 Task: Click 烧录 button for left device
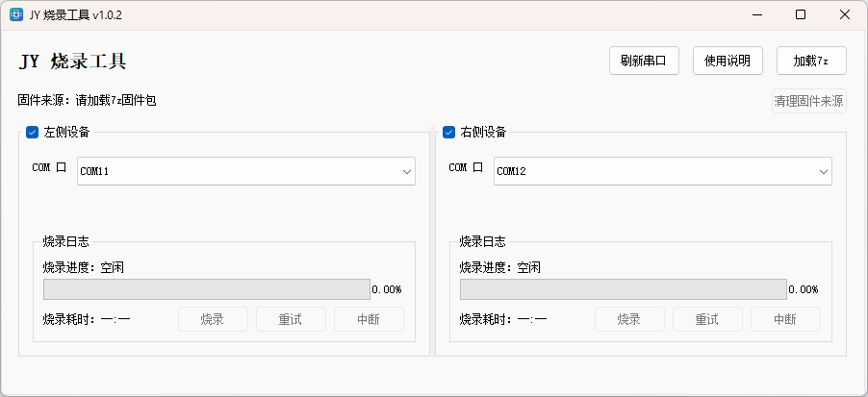(213, 319)
